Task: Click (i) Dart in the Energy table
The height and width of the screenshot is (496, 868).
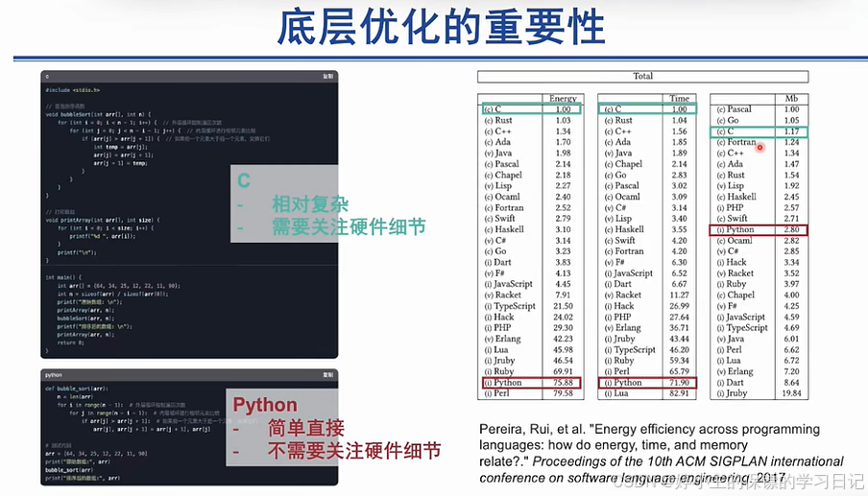Action: coord(497,262)
